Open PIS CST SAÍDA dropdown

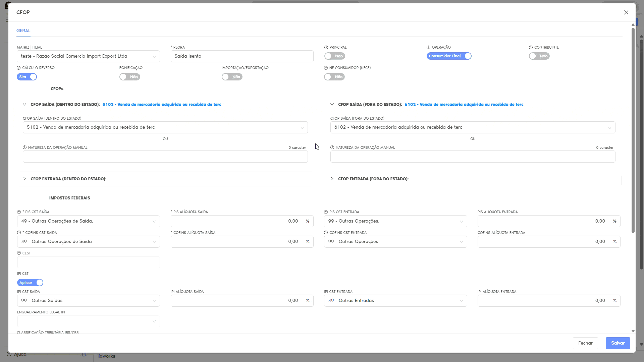tap(88, 221)
